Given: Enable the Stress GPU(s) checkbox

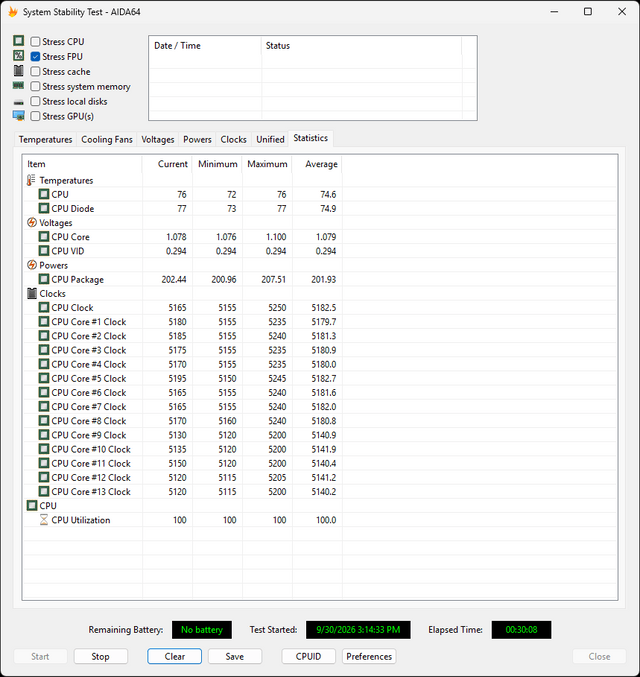Looking at the screenshot, I should tap(35, 116).
